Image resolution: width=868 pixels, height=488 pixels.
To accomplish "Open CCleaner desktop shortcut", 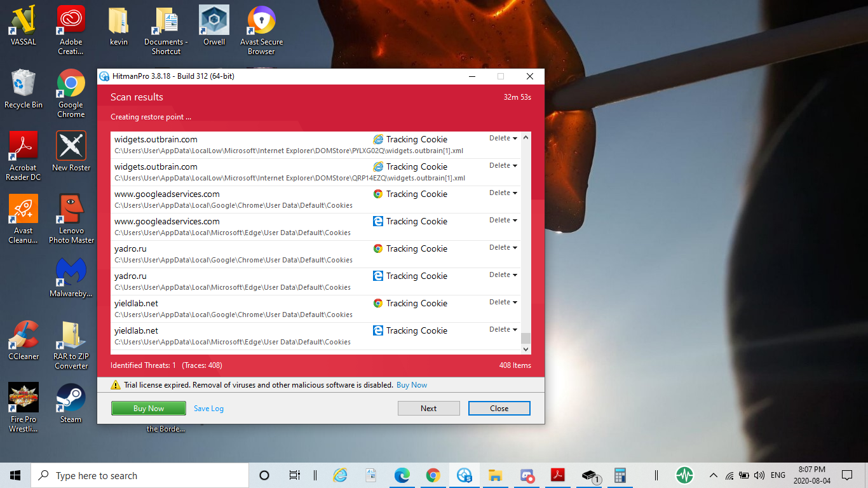I will pos(24,340).
